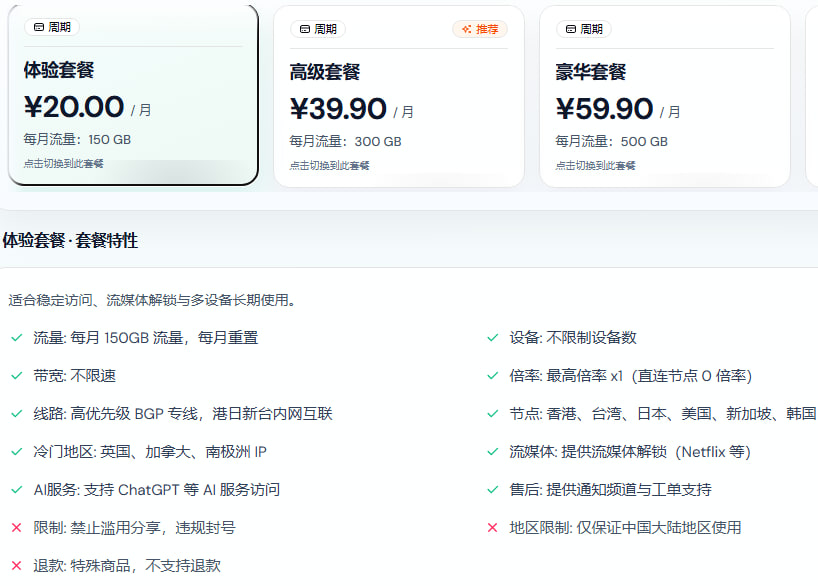Click the 周期 badge on 体验套餐 card
818x586 pixels.
click(x=52, y=27)
